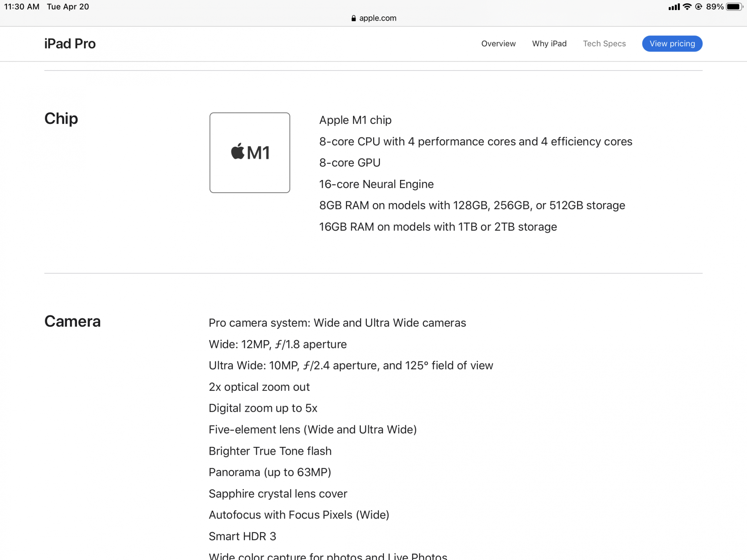Click the Apple logo in M1 chip graphic
Image resolution: width=747 pixels, height=560 pixels.
click(x=238, y=152)
